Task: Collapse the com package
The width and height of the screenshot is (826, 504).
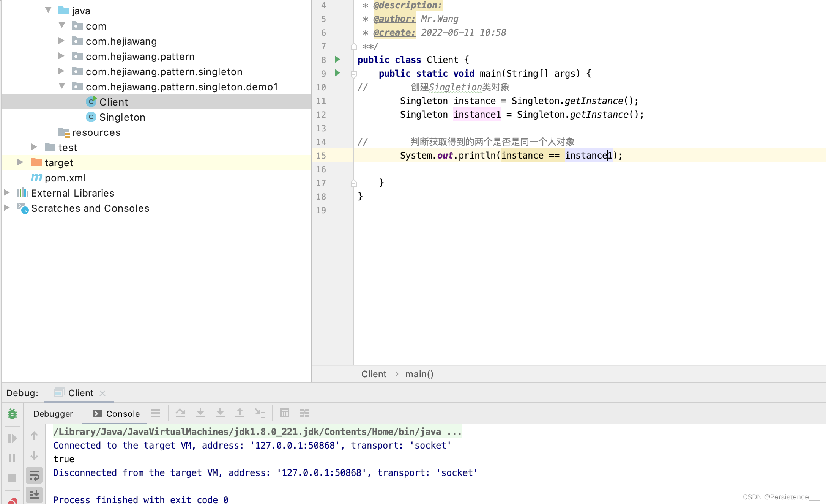Action: pyautogui.click(x=62, y=25)
